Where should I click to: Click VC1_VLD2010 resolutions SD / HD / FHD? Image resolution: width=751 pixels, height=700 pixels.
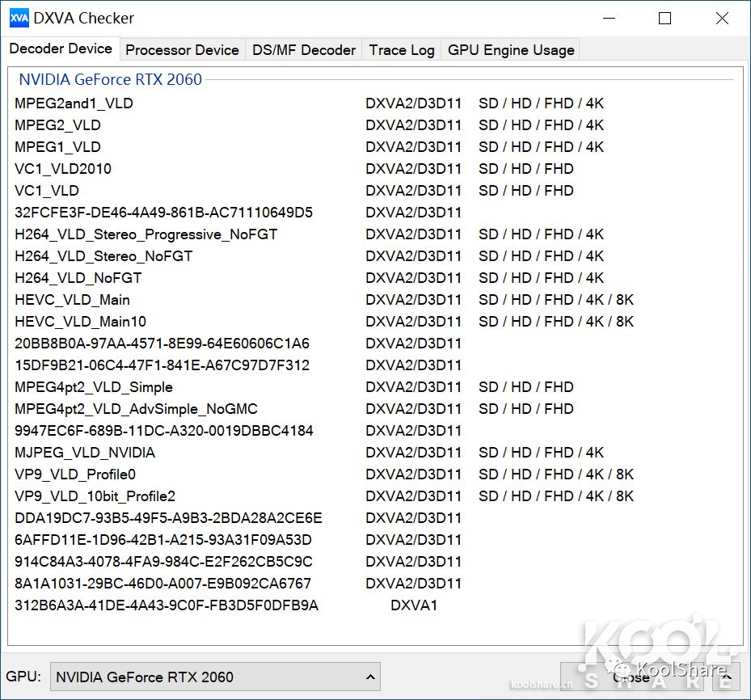point(526,169)
